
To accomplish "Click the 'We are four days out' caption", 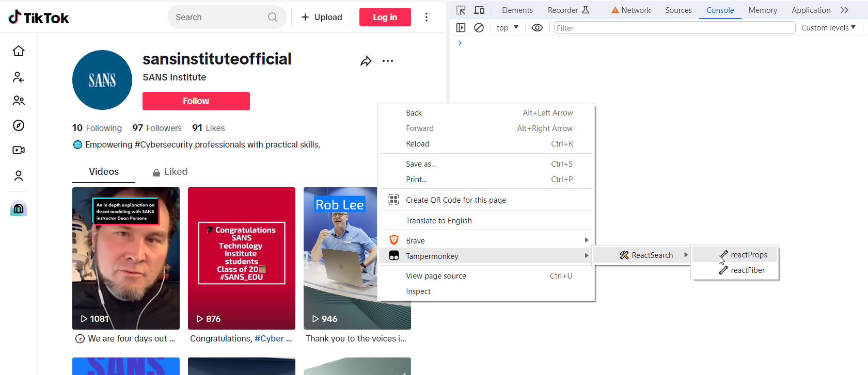I will pyautogui.click(x=132, y=339).
